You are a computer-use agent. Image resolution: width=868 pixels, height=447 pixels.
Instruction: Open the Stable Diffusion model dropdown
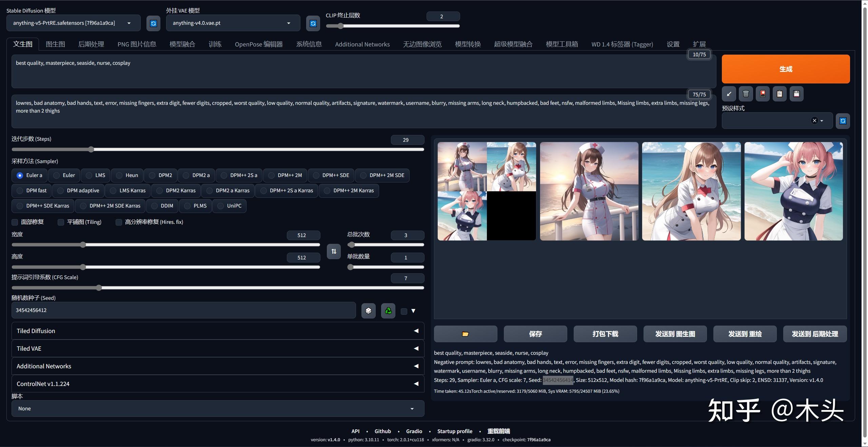73,23
